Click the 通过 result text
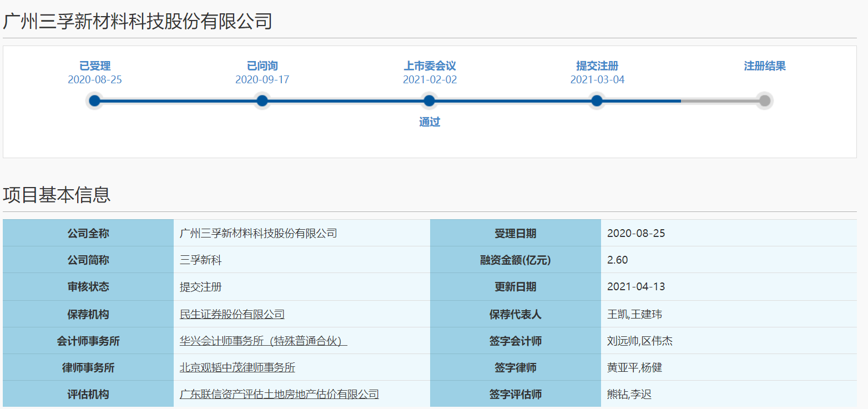 pyautogui.click(x=430, y=122)
